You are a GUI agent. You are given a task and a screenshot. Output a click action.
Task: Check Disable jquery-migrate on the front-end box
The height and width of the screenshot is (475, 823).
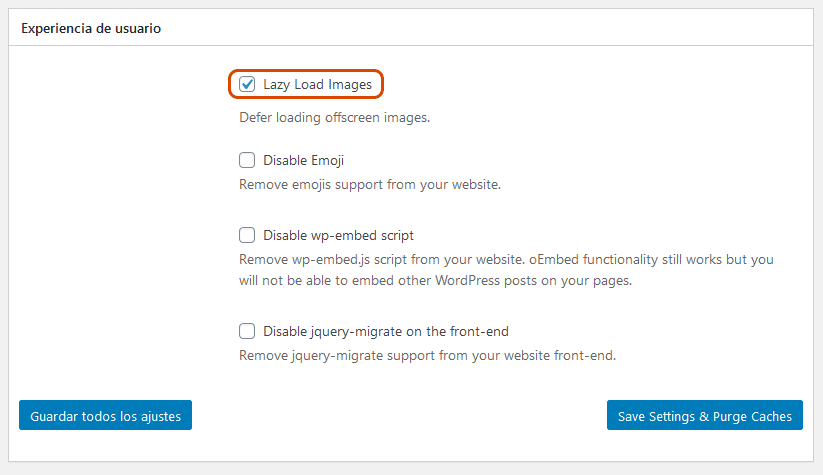[247, 331]
